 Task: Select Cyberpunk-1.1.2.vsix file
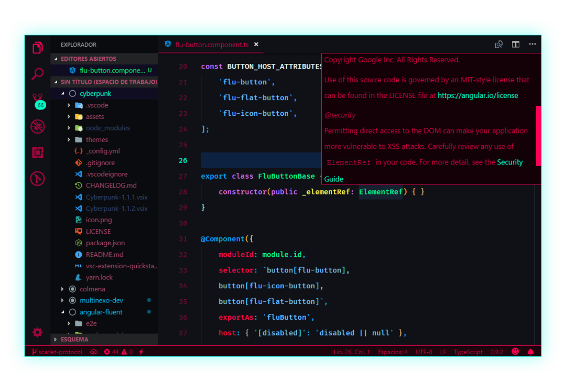tap(104, 209)
